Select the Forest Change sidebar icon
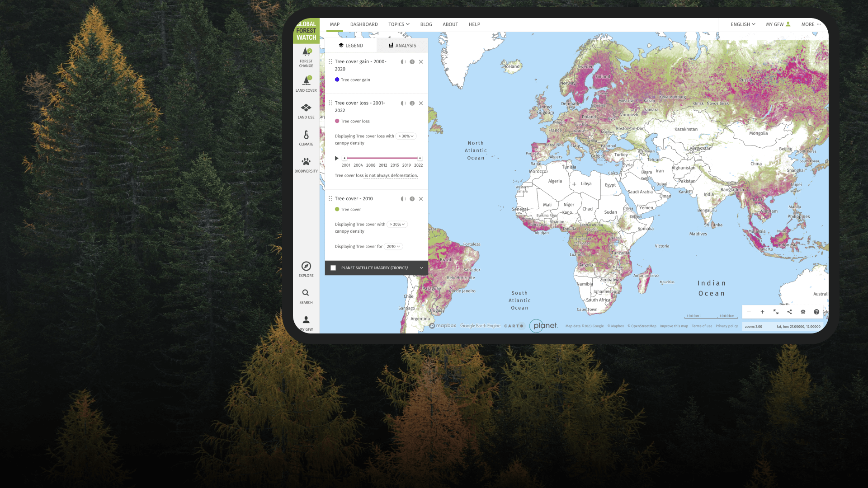868x488 pixels. click(306, 55)
